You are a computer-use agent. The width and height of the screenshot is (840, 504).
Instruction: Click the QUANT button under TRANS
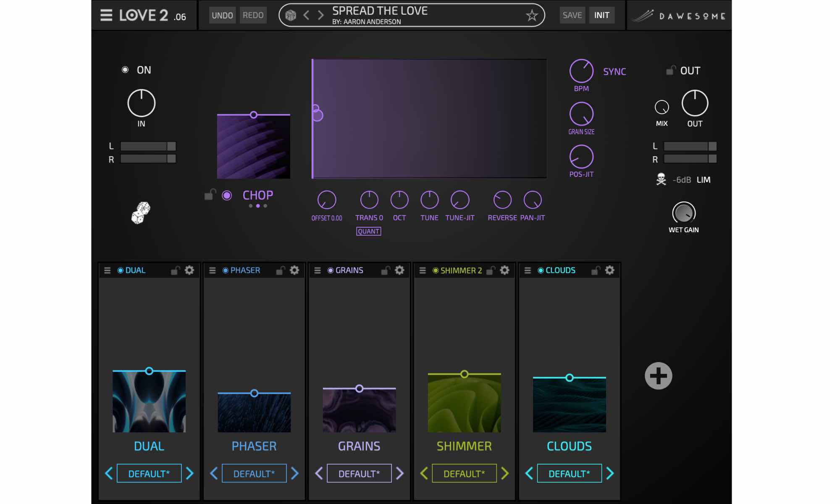point(368,231)
